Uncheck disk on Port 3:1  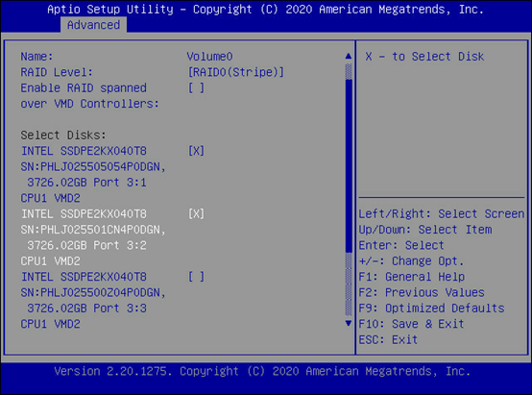(x=196, y=151)
